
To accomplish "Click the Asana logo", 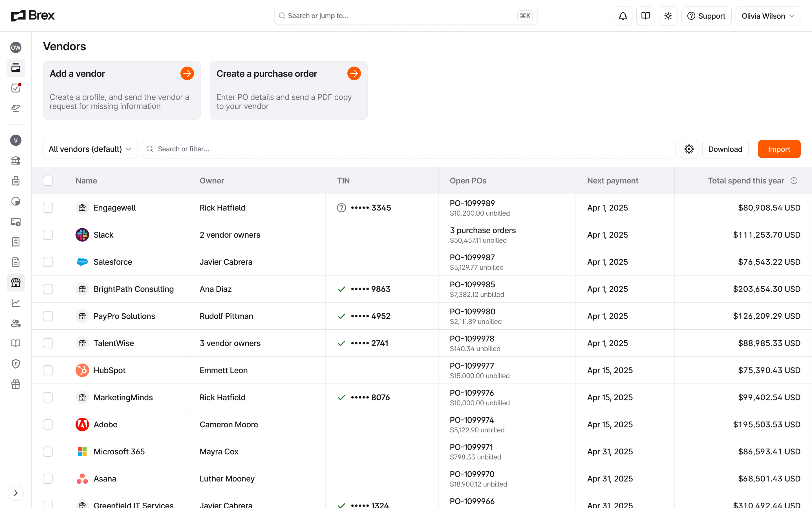I will tap(82, 478).
